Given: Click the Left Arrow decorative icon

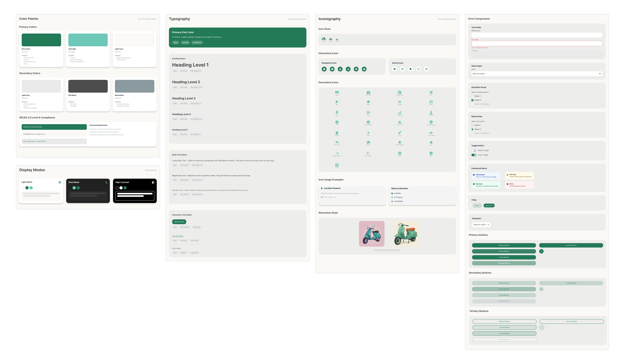Looking at the screenshot, I should pos(368,153).
